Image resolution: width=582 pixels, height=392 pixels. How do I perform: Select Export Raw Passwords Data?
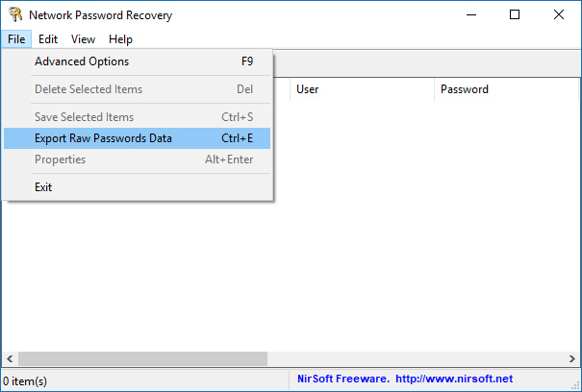pyautogui.click(x=137, y=138)
